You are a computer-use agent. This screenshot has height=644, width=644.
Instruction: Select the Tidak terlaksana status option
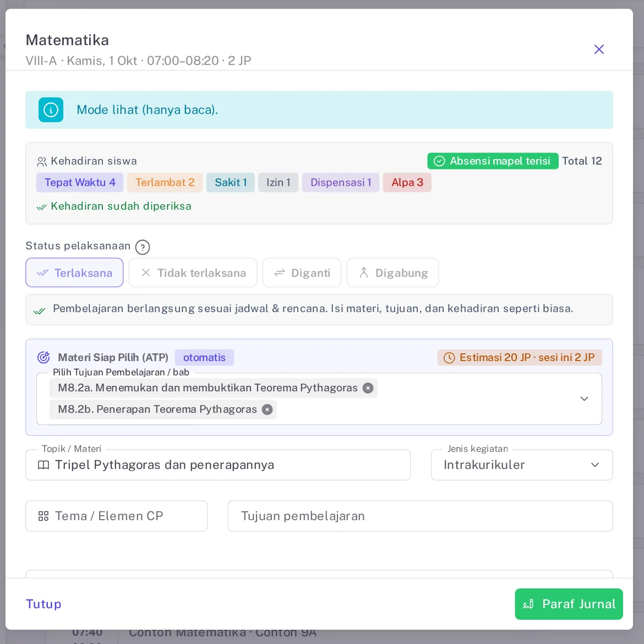193,272
